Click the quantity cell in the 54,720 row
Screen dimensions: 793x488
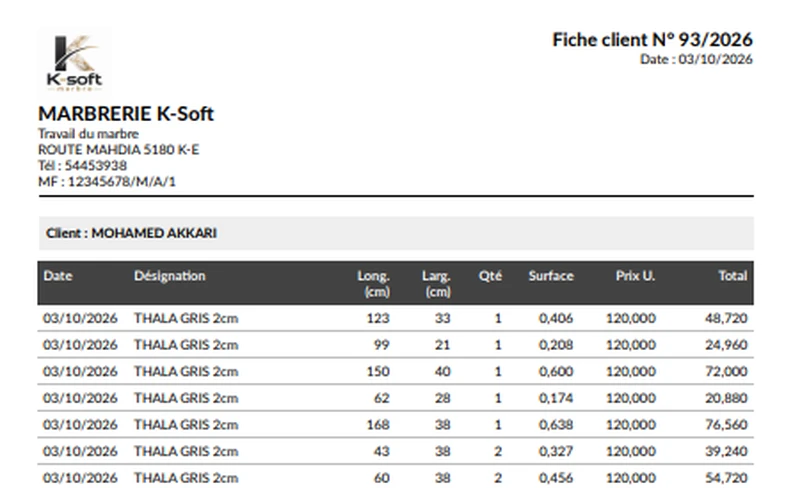click(x=498, y=478)
